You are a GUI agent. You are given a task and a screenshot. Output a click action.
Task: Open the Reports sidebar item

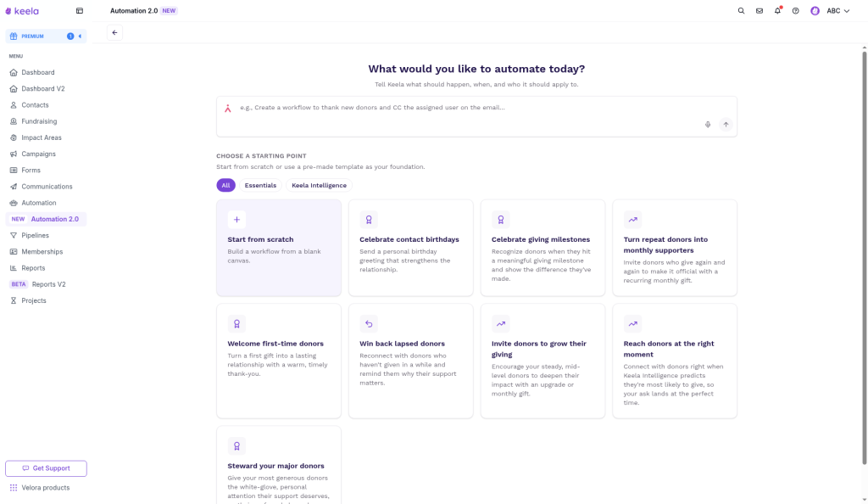tap(46, 268)
